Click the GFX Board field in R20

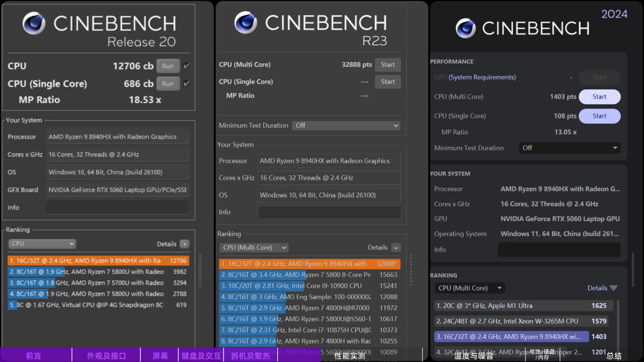(117, 190)
